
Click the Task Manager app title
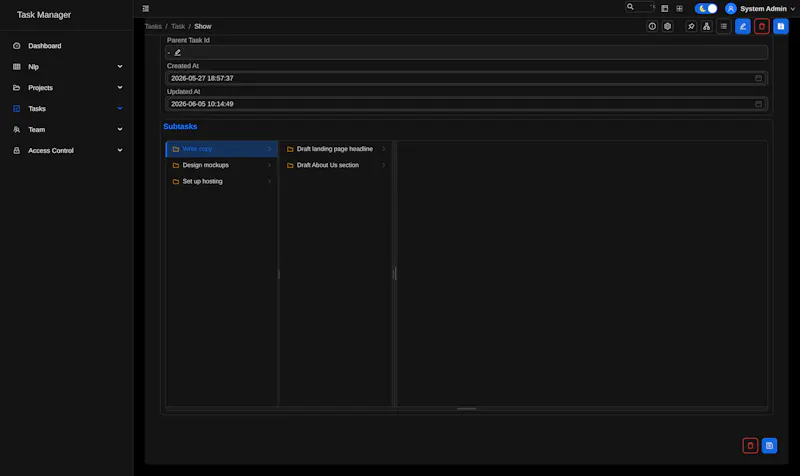click(x=44, y=15)
